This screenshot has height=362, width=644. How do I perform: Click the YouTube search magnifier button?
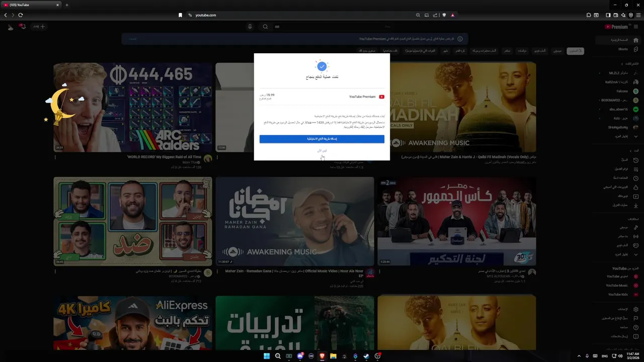265,27
